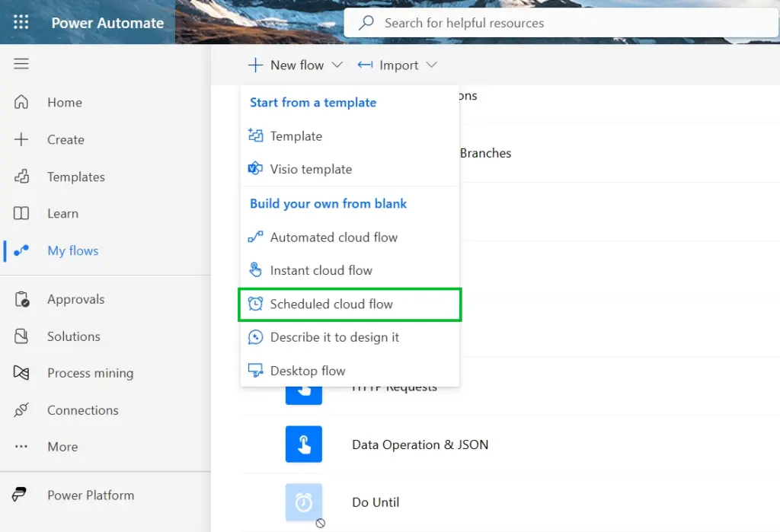Click the Template menu item icon

pyautogui.click(x=255, y=135)
